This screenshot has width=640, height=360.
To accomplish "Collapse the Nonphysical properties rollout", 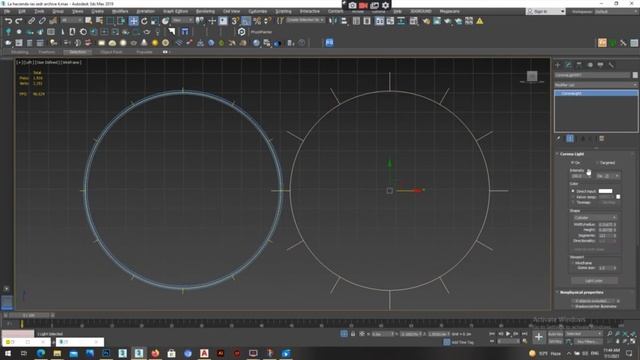I will tap(582, 292).
